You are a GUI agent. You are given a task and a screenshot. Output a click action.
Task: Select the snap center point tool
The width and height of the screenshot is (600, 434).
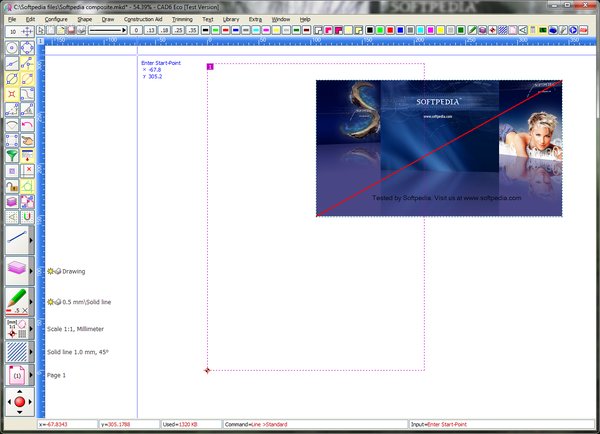(x=12, y=48)
